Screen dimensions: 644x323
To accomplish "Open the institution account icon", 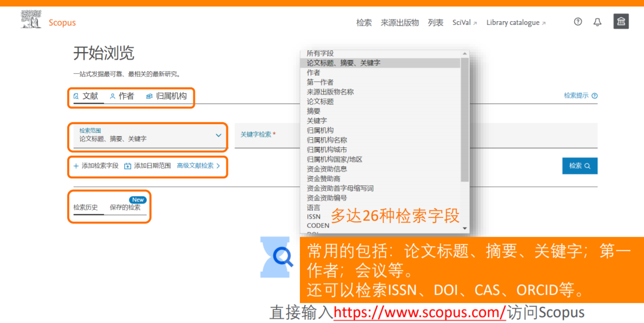I will (x=621, y=22).
